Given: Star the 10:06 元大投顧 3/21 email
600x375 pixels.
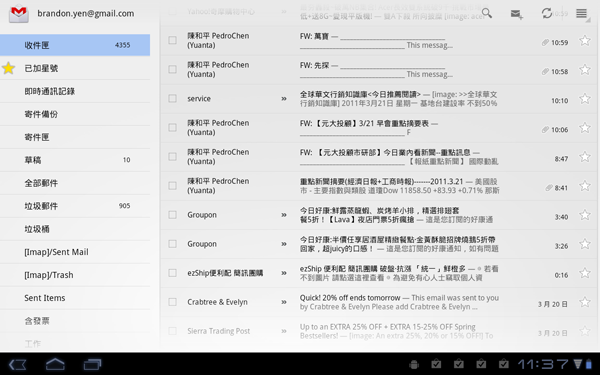Looking at the screenshot, I should [585, 127].
